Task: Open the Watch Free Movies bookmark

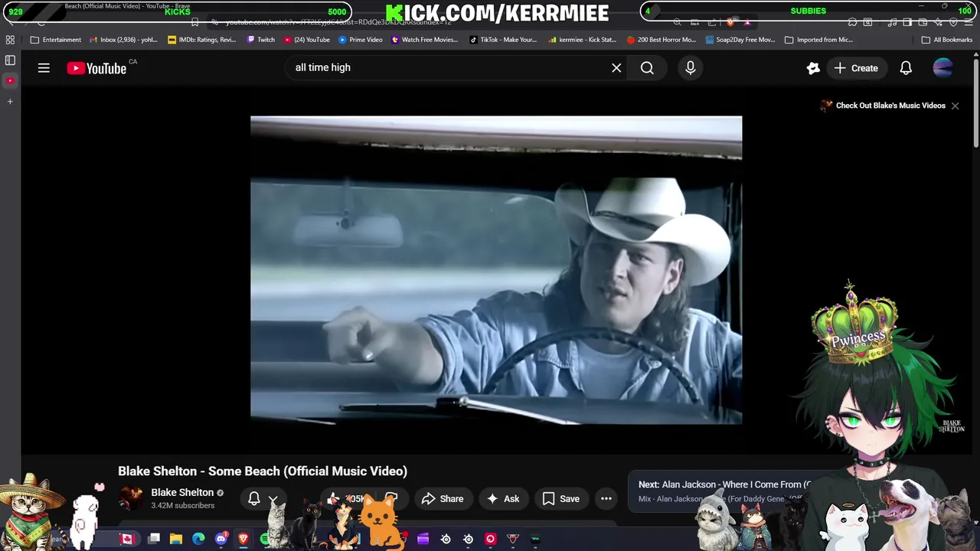Action: 424,40
